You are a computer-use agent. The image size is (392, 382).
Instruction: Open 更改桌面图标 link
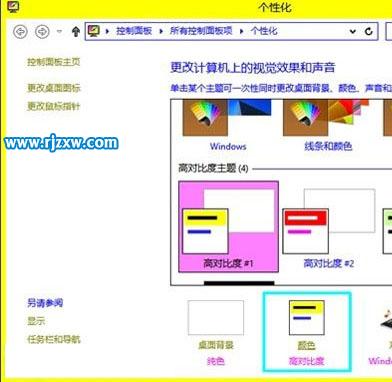(x=54, y=88)
